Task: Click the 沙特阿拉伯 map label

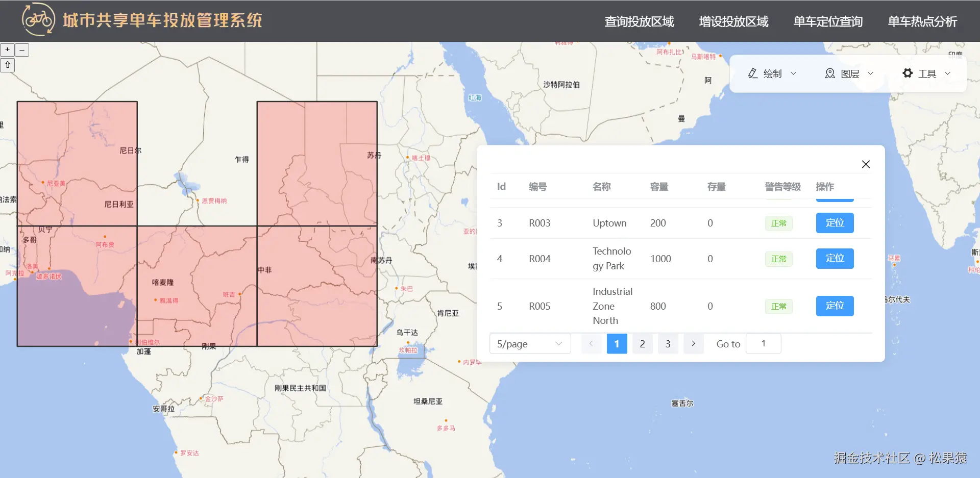Action: click(x=561, y=85)
